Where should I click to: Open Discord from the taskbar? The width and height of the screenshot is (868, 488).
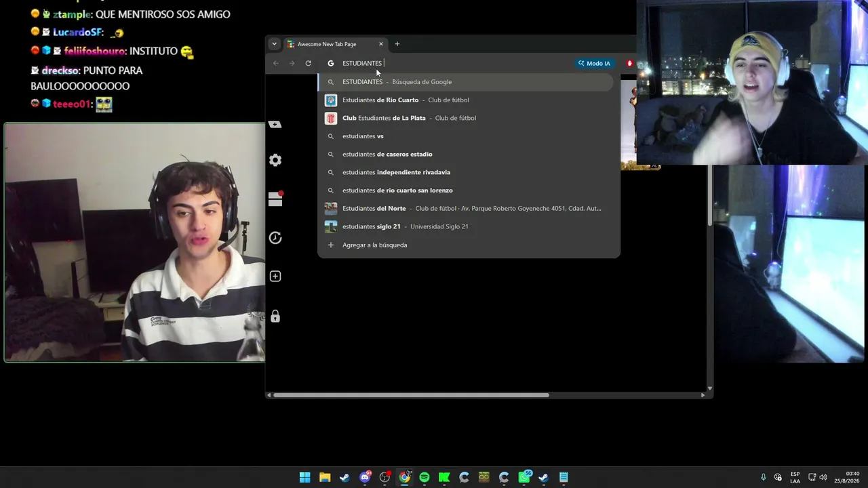tap(365, 477)
